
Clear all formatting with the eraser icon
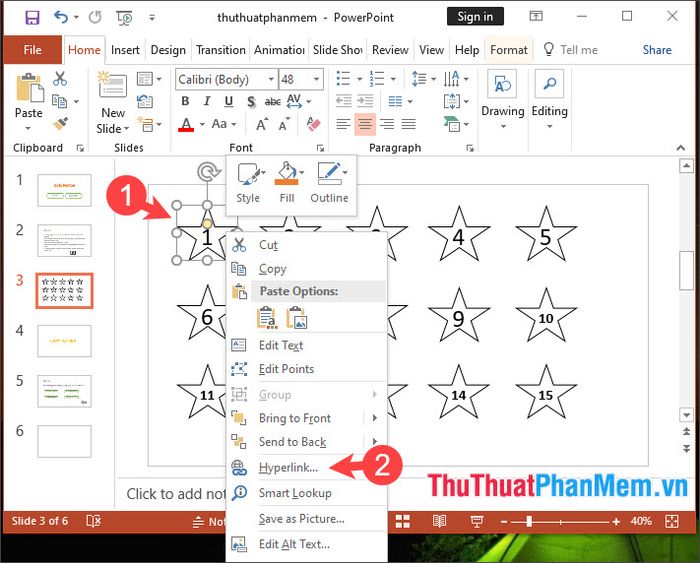pyautogui.click(x=313, y=123)
